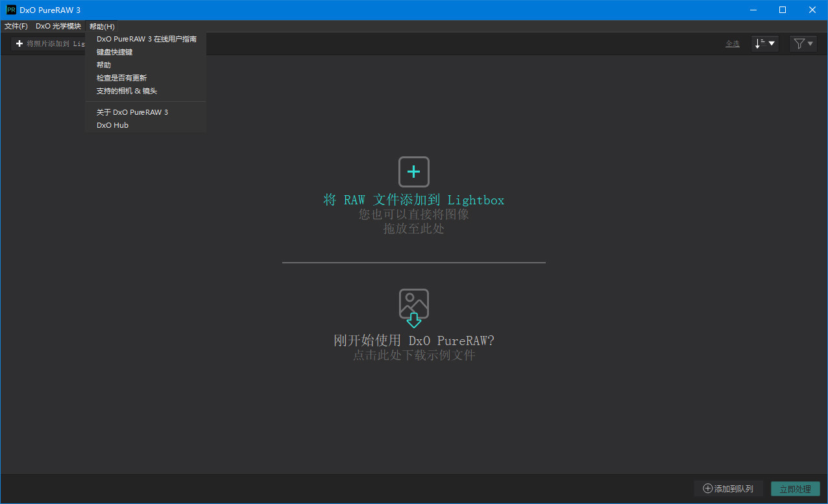This screenshot has height=504, width=828.
Task: Open the 文件(F) menu
Action: [16, 27]
